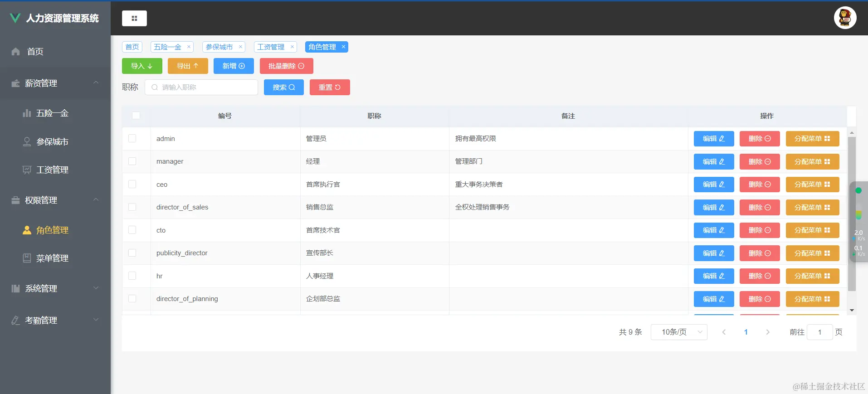The width and height of the screenshot is (868, 394).
Task: Open the user avatar menu
Action: pos(845,18)
